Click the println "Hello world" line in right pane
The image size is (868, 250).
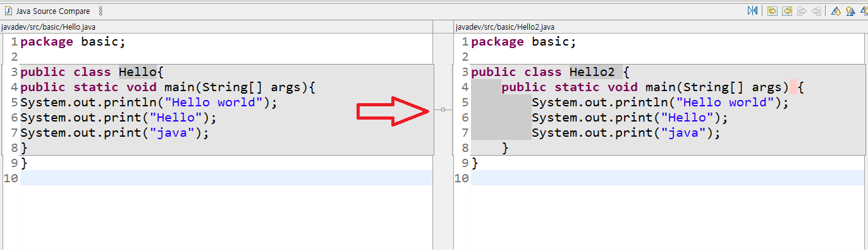point(660,103)
